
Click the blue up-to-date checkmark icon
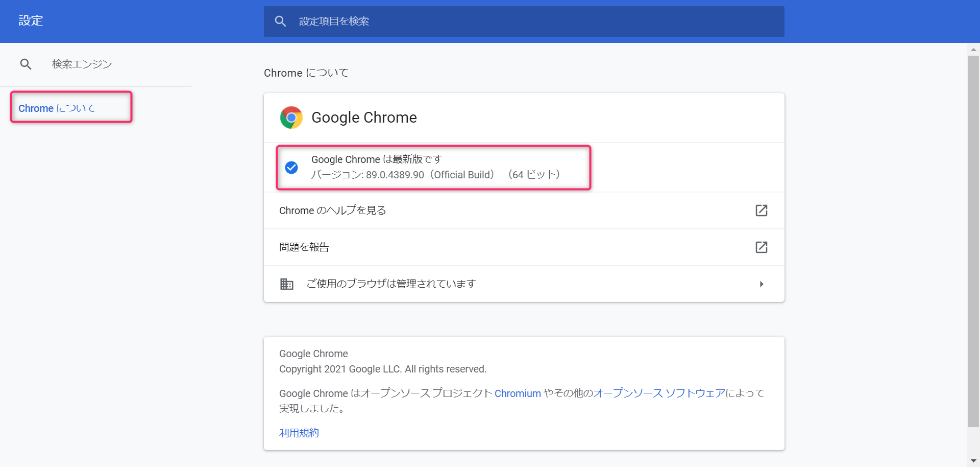pyautogui.click(x=291, y=167)
